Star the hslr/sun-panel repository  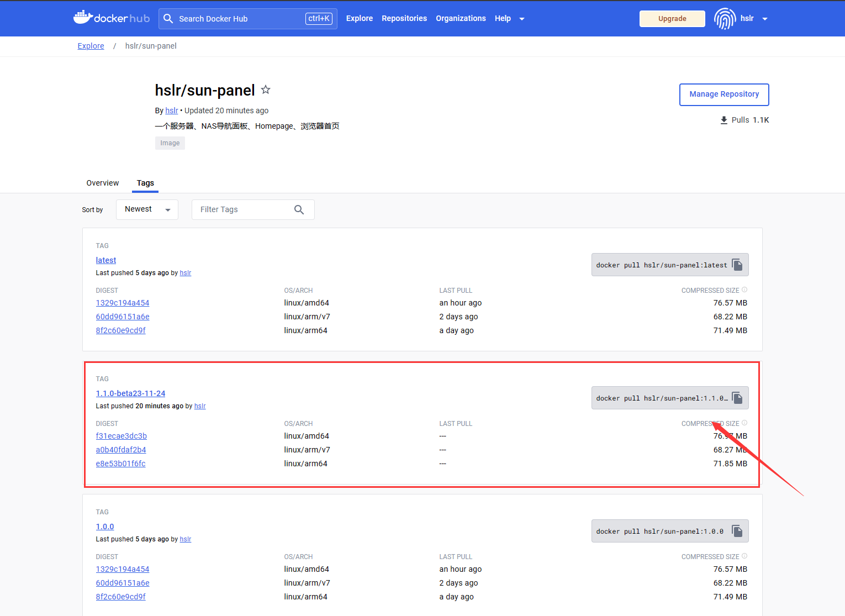[x=266, y=89]
